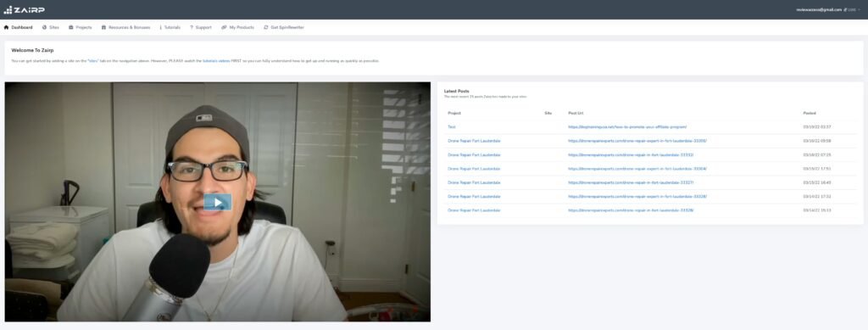Open the post URL posted at 17:51
Screen dimensions: 868x330
[x=637, y=168]
